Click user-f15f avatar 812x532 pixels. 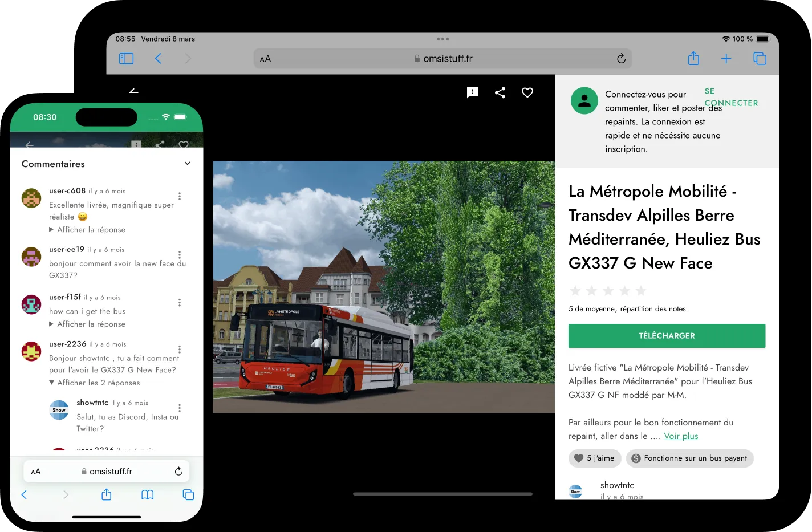tap(31, 304)
